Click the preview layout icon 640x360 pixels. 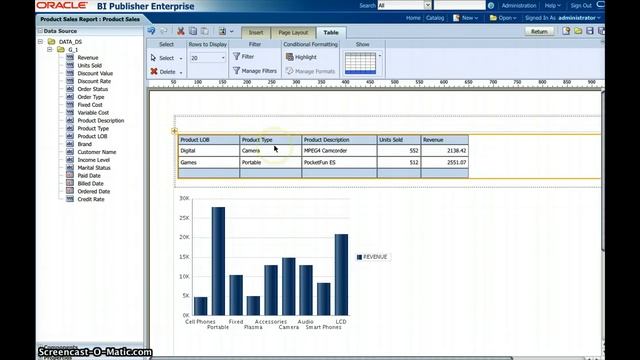point(222,31)
